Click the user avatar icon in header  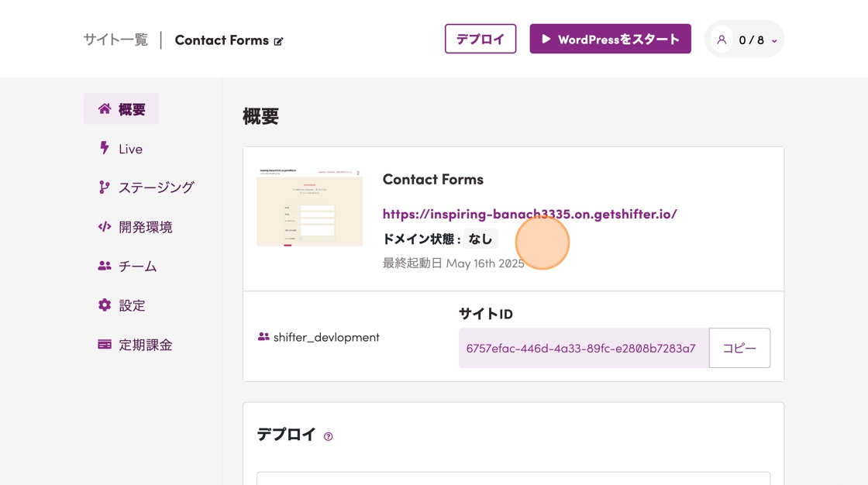click(x=722, y=40)
